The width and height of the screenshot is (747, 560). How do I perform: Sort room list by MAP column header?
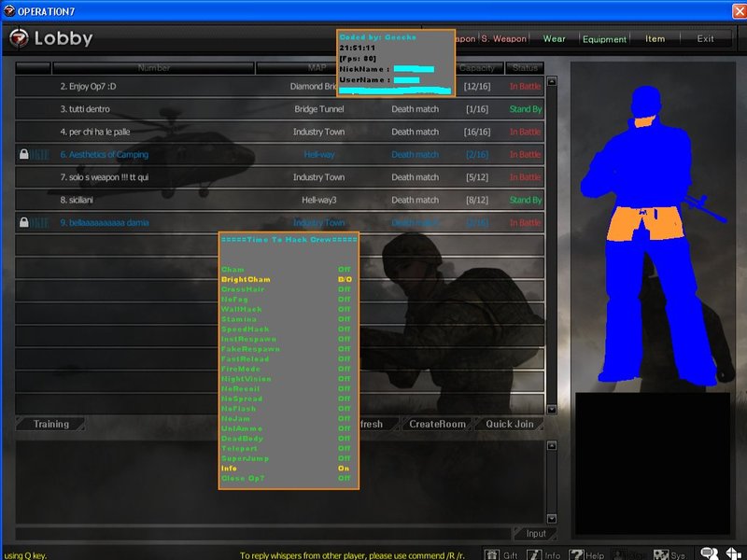(317, 68)
